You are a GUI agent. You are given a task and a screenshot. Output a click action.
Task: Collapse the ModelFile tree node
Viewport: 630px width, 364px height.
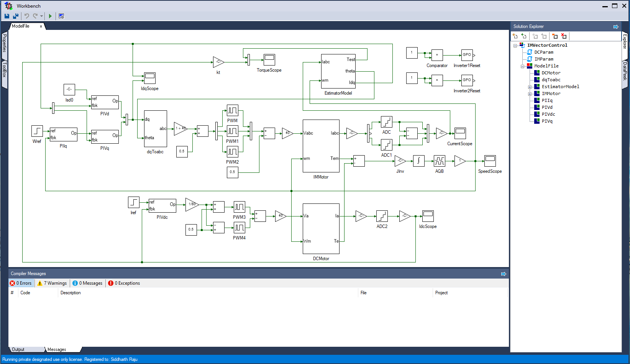tap(522, 66)
